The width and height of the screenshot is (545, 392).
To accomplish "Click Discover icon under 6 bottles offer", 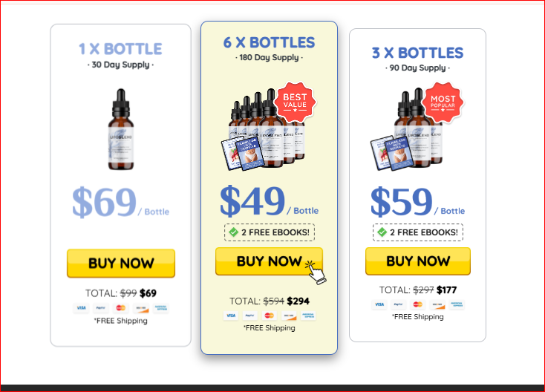I will [x=289, y=316].
